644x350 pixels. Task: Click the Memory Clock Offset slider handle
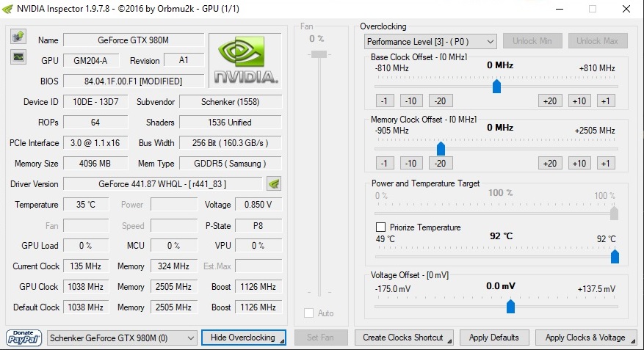coord(441,148)
